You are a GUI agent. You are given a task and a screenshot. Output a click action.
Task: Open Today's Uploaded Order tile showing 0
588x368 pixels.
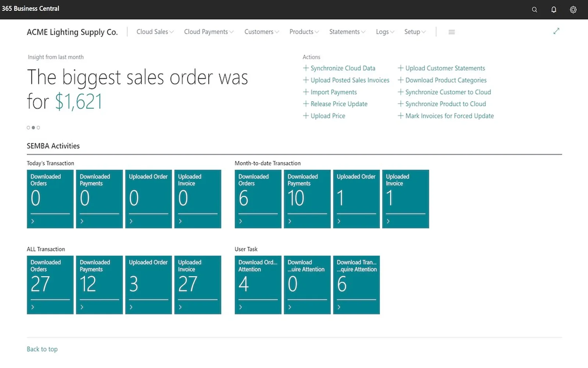click(x=148, y=199)
